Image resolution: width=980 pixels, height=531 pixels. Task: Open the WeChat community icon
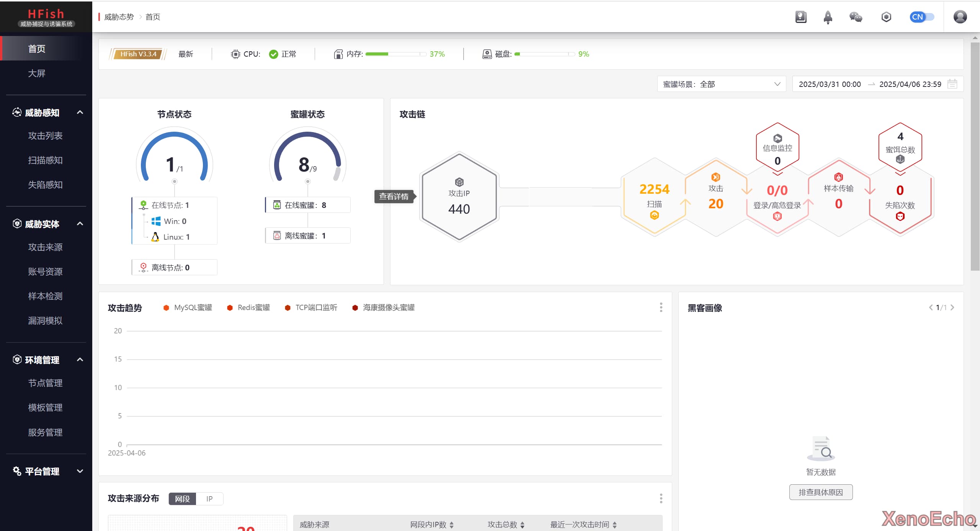(x=856, y=17)
